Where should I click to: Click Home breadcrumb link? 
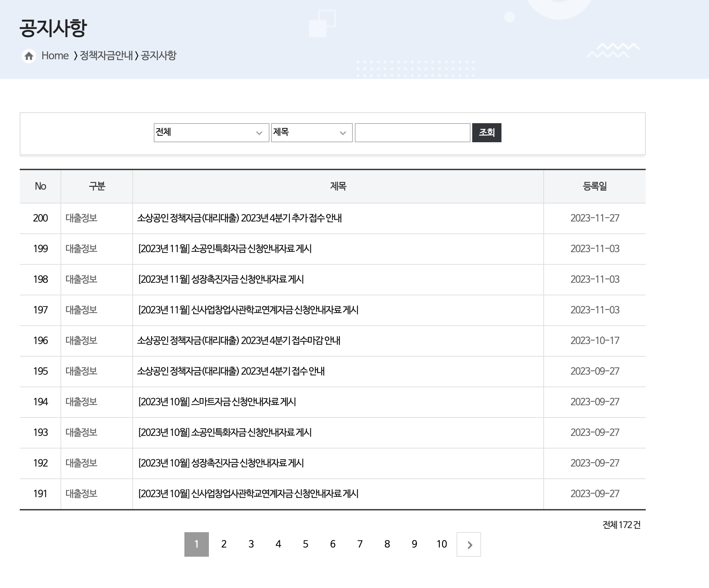pos(55,56)
